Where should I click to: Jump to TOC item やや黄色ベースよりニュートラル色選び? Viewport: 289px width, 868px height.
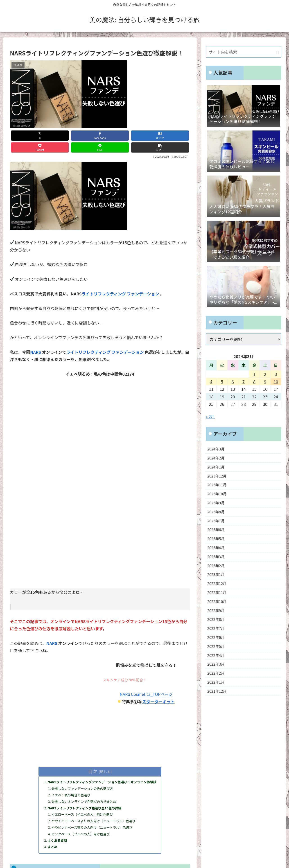[x=93, y=821]
